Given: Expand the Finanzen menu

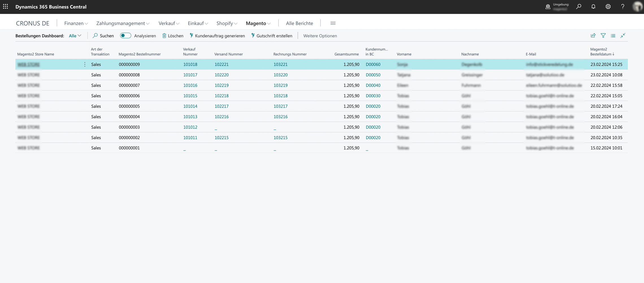Looking at the screenshot, I should [76, 23].
